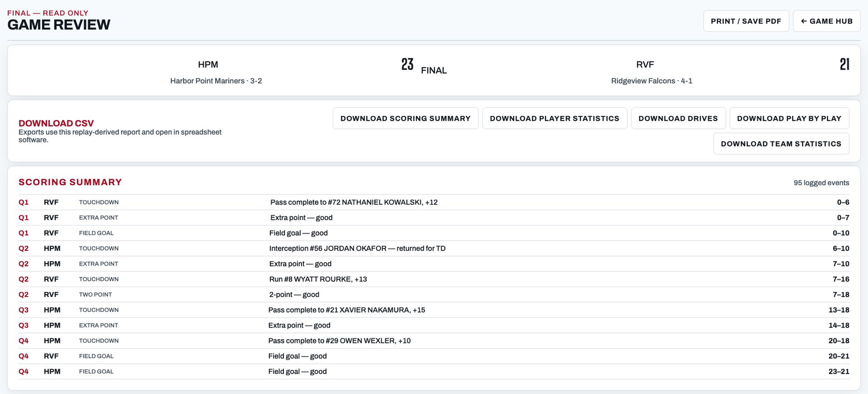Image resolution: width=868 pixels, height=394 pixels.
Task: Select the Jordan Okafor interception return row
Action: 434,249
